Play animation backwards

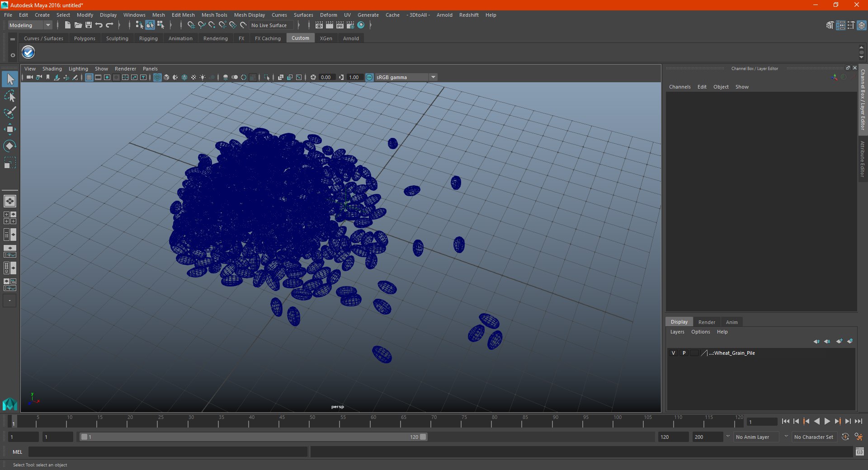[816, 421]
